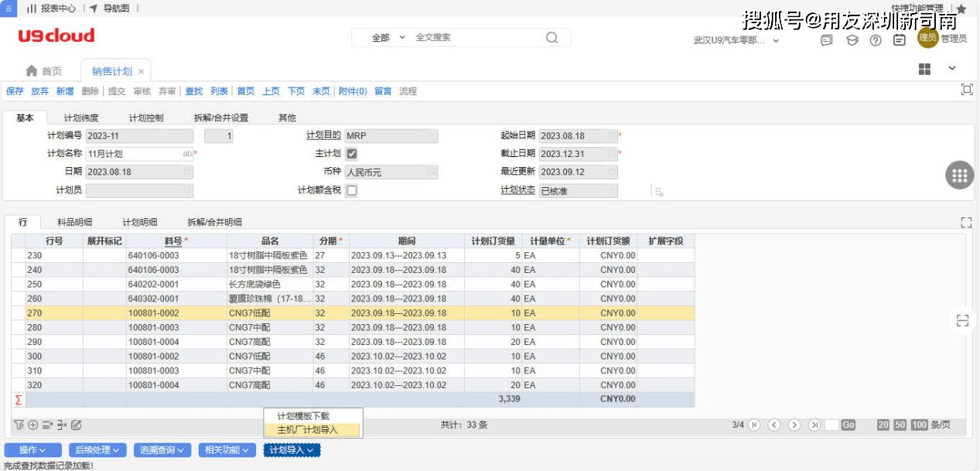Expand the 操作 action dropdown at bottom
The height and width of the screenshot is (471, 980).
32,449
